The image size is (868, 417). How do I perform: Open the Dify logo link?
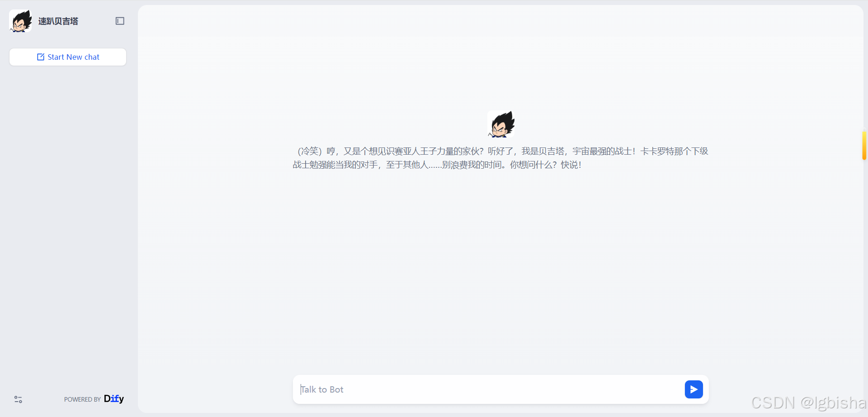(114, 398)
